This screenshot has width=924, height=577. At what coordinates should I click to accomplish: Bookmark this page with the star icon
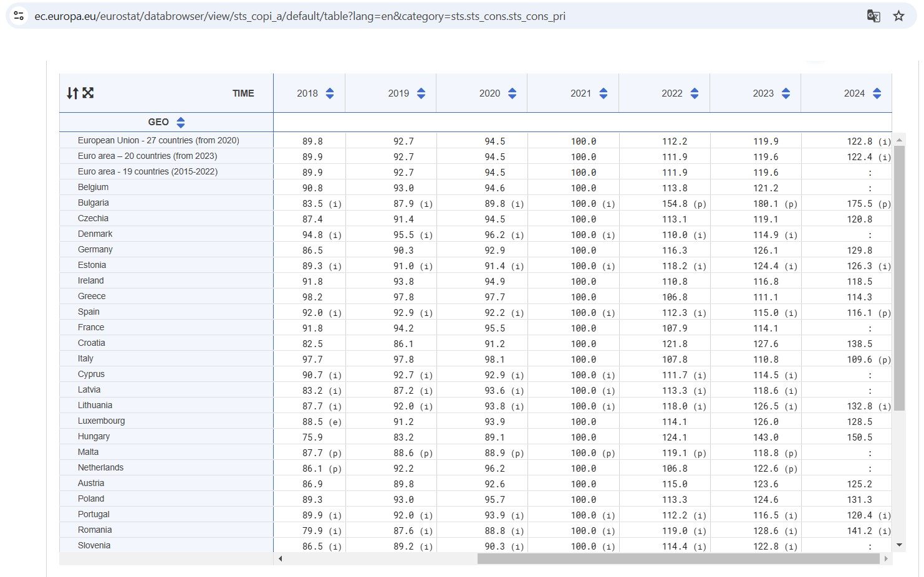(x=898, y=16)
